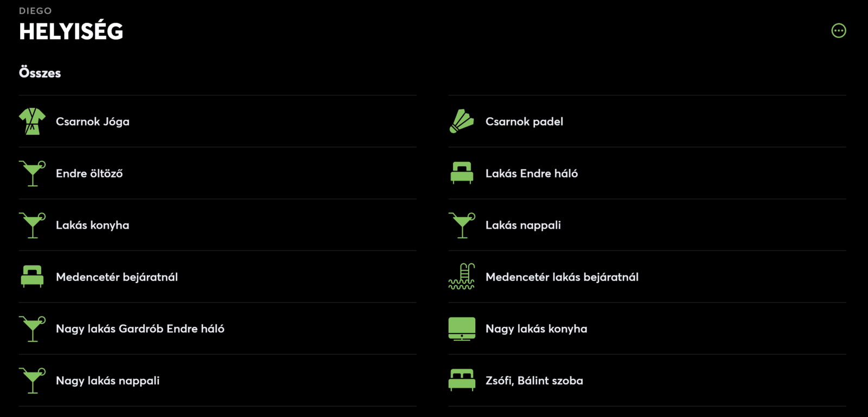Click the cocktail icon beside Endre öltöző
868x417 pixels.
[32, 173]
